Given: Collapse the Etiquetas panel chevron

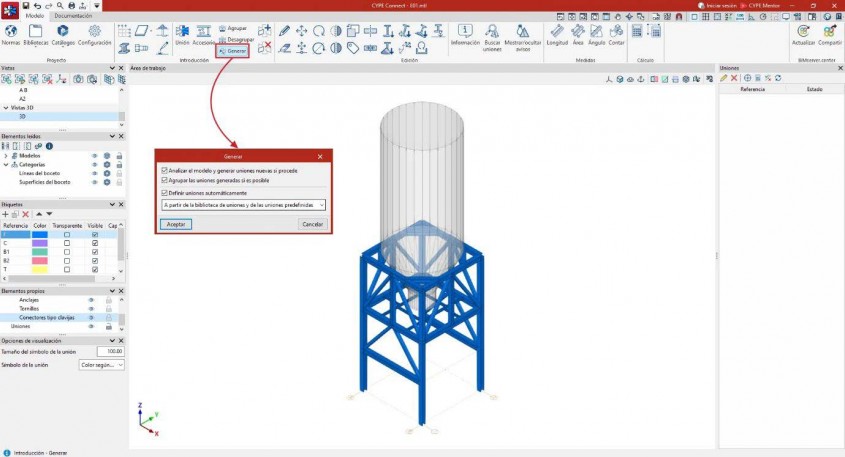Looking at the screenshot, I should tap(112, 204).
